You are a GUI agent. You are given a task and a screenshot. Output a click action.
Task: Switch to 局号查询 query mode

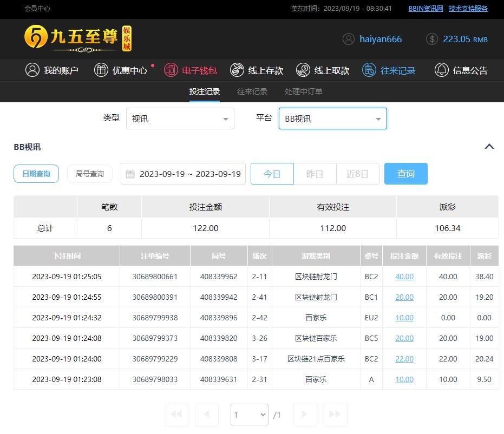click(x=89, y=174)
